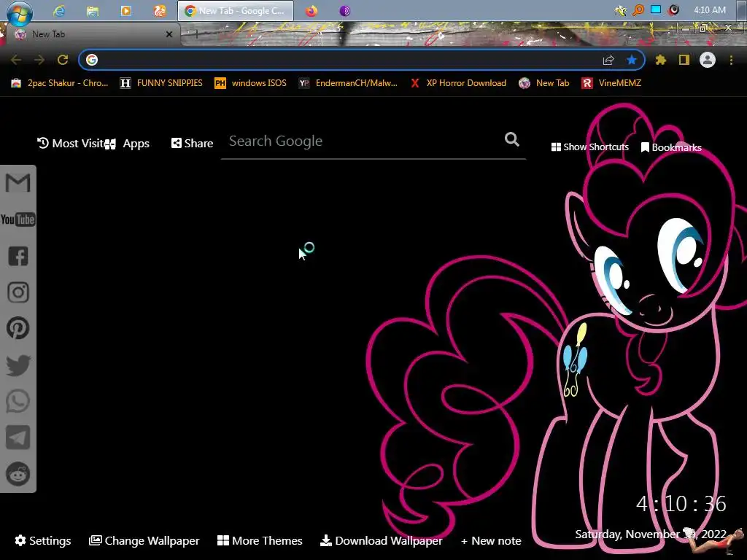Toggle the Chrome side panel
The height and width of the screenshot is (560, 747).
pos(684,60)
